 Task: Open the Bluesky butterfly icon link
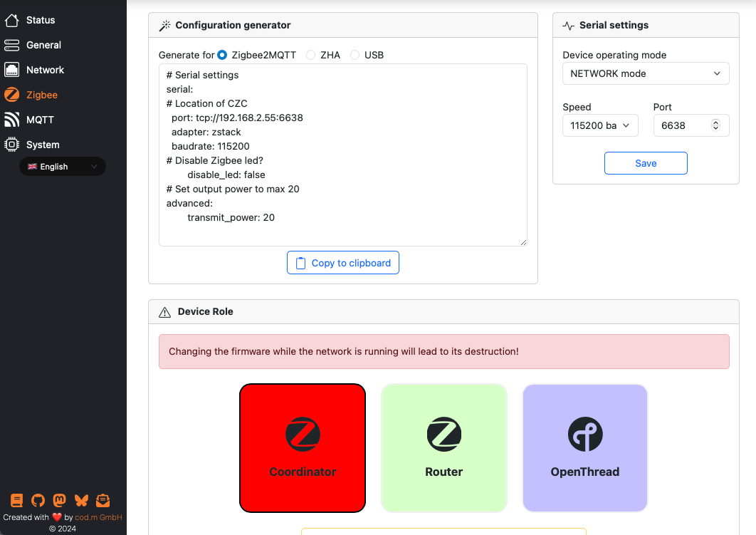[82, 501]
